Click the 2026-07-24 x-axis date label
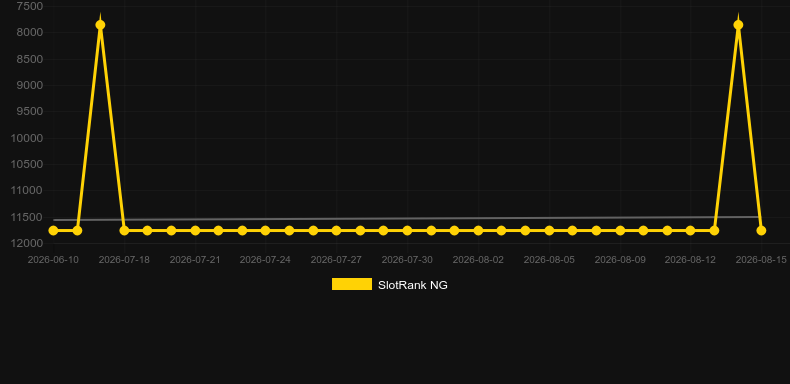 point(265,260)
